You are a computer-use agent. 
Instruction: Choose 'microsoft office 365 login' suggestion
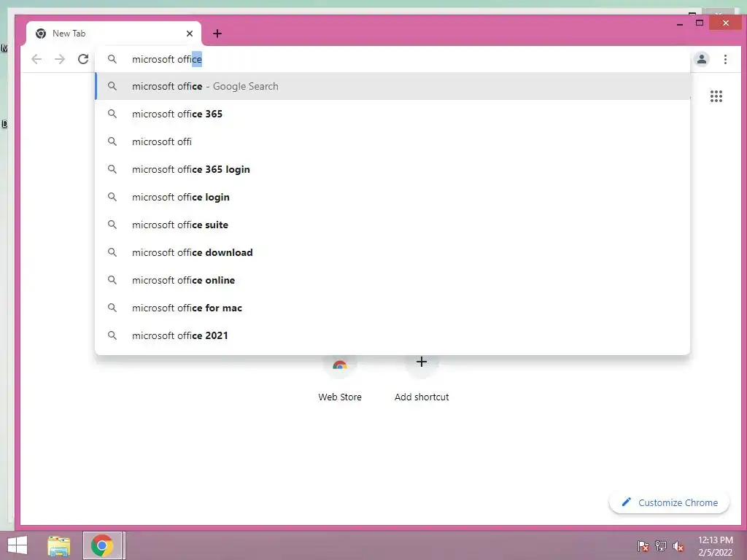[x=392, y=169]
